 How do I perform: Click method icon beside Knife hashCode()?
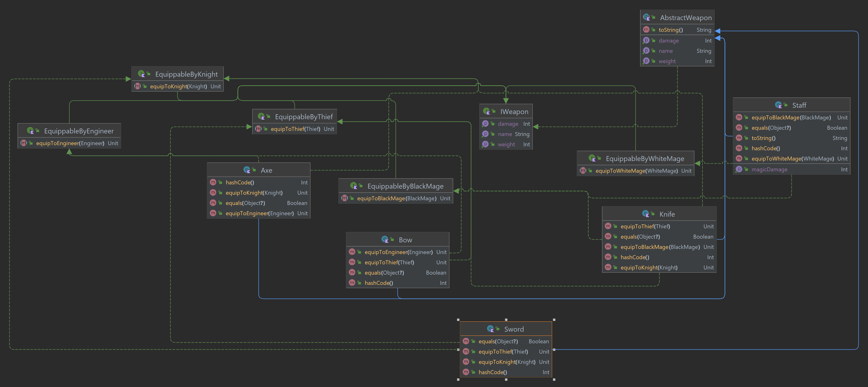click(x=608, y=257)
